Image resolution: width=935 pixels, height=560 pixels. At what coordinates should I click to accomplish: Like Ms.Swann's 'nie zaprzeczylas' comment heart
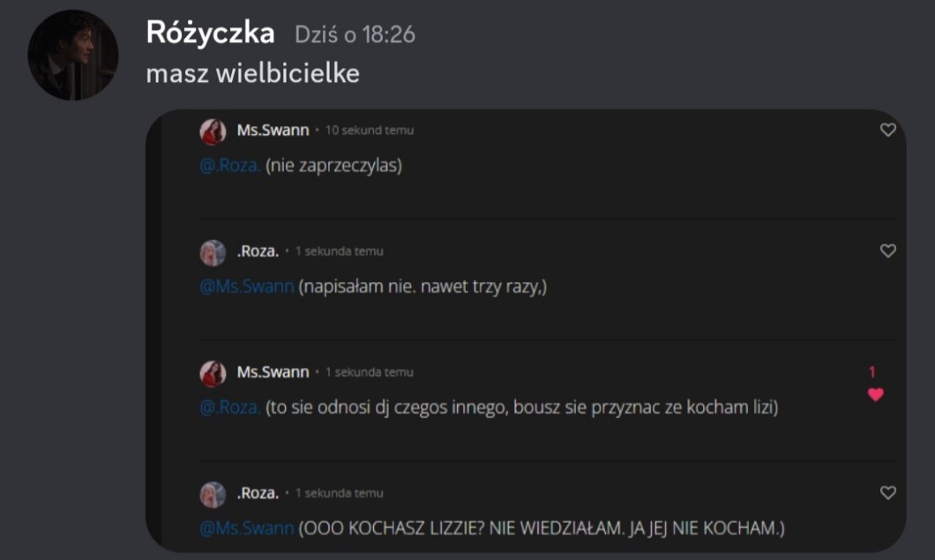888,130
